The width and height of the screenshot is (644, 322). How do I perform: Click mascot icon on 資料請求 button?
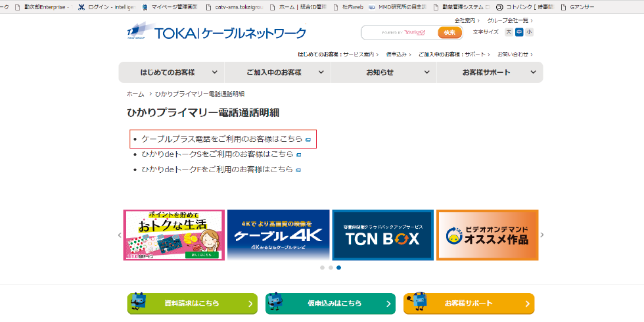coord(139,302)
